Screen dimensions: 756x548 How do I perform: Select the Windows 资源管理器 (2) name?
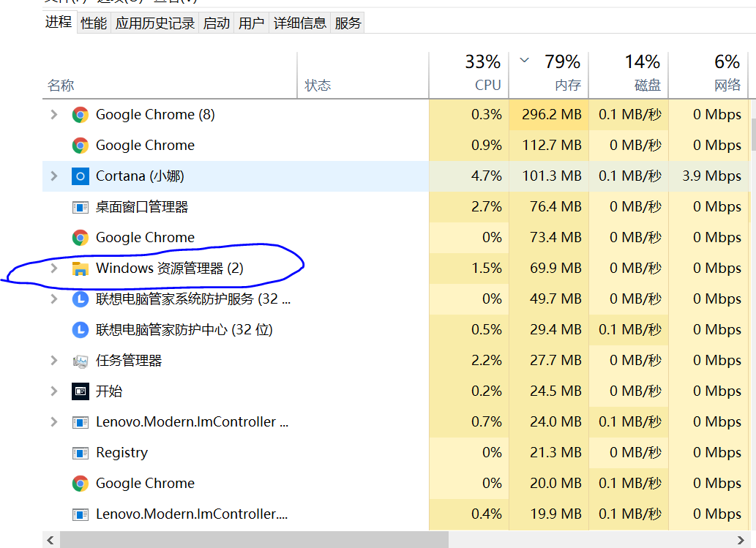pos(170,269)
